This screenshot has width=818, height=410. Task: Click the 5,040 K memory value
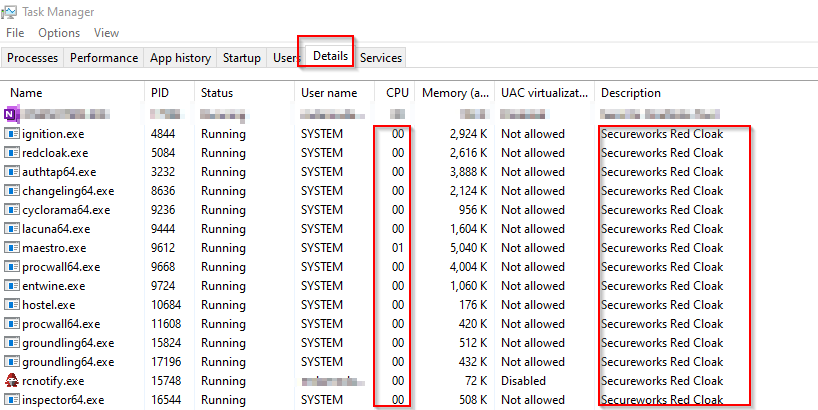468,248
